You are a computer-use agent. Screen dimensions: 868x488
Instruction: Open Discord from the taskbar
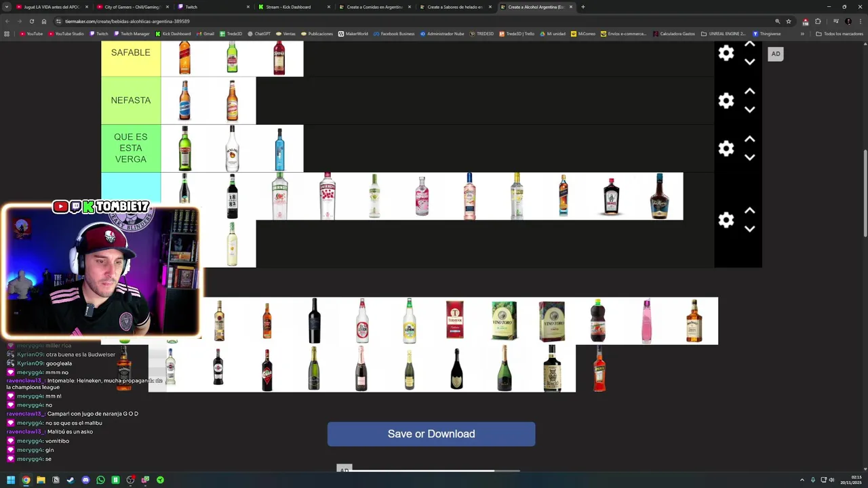point(85,480)
